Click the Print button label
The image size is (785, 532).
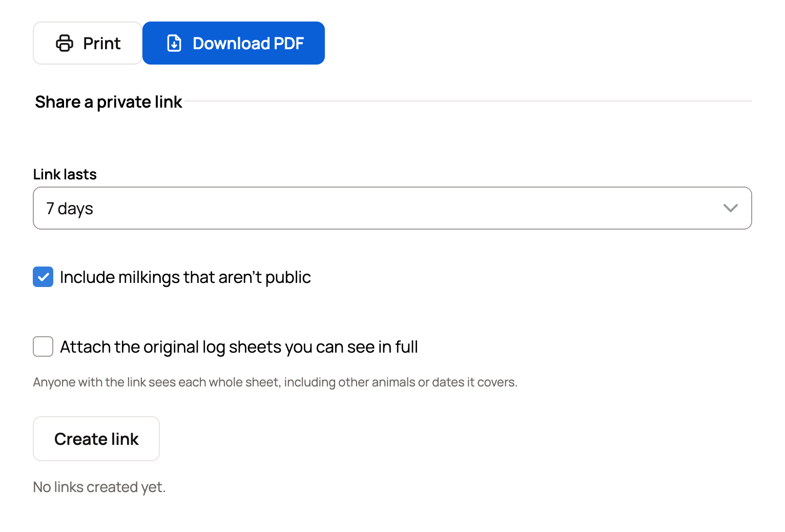(x=102, y=43)
